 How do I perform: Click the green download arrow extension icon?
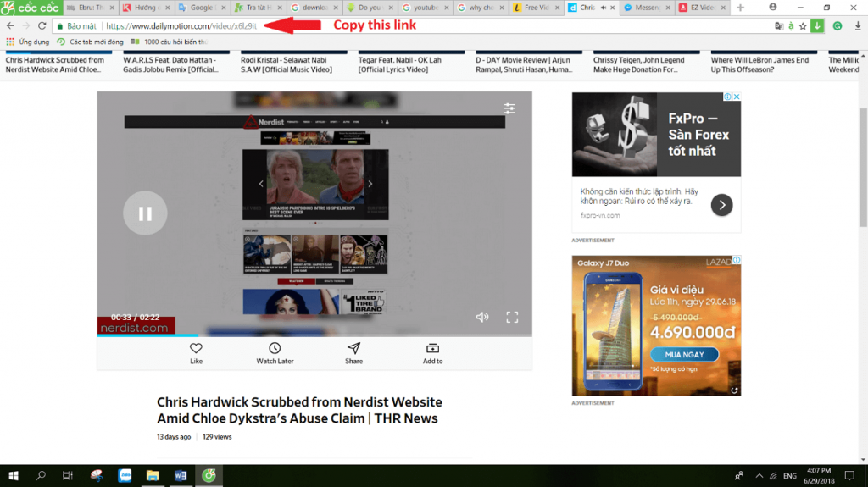[x=817, y=26]
